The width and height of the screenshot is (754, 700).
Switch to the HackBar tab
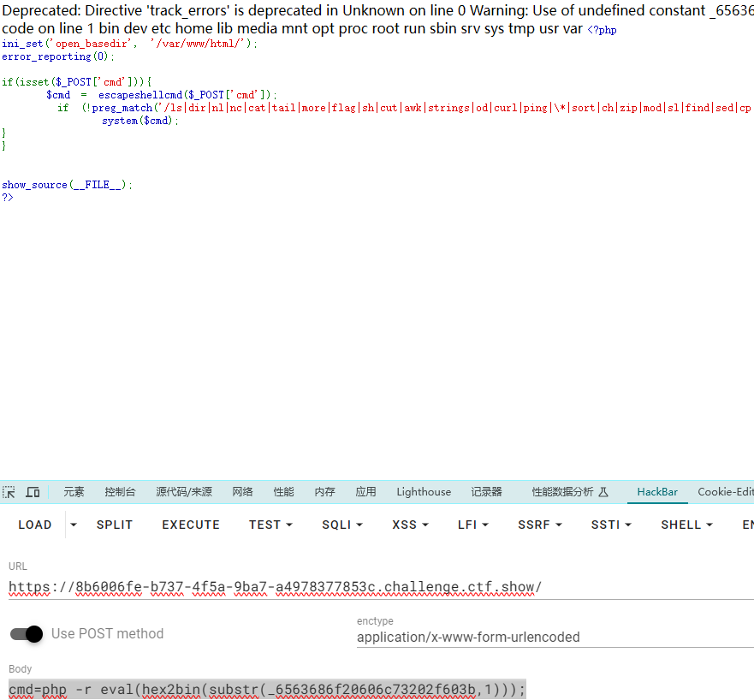coord(657,492)
